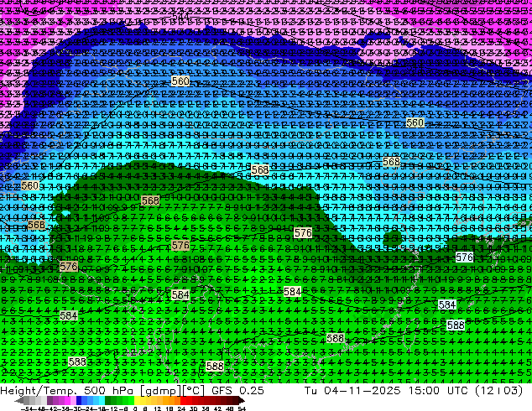Click the dark purple swatch in the color bar
Viewport: 532px width, 411px height.
pos(50,400)
